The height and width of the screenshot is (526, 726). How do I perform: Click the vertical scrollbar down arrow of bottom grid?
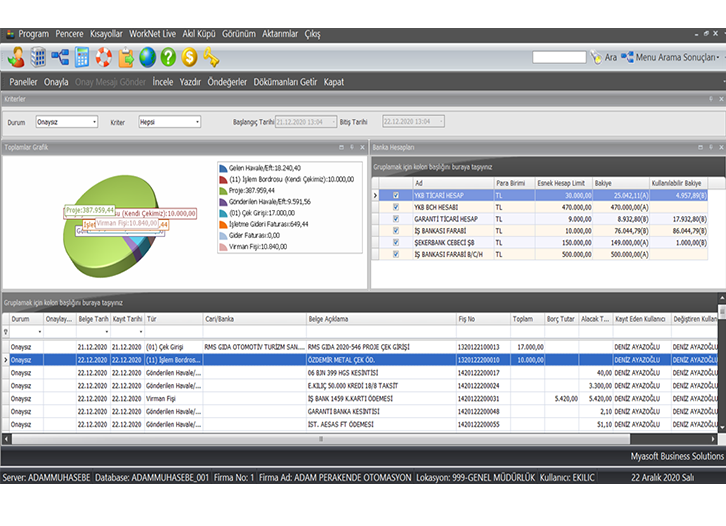point(722,428)
